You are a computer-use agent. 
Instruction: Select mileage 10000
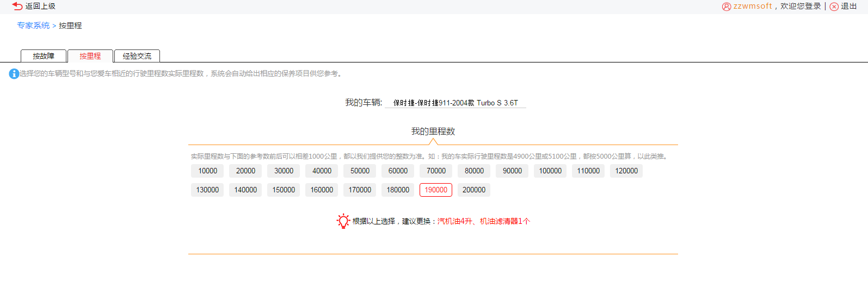click(x=207, y=171)
